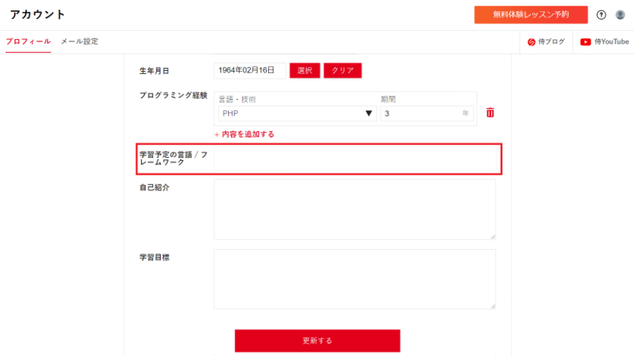
Task: Open the help question mark icon
Action: (x=601, y=15)
